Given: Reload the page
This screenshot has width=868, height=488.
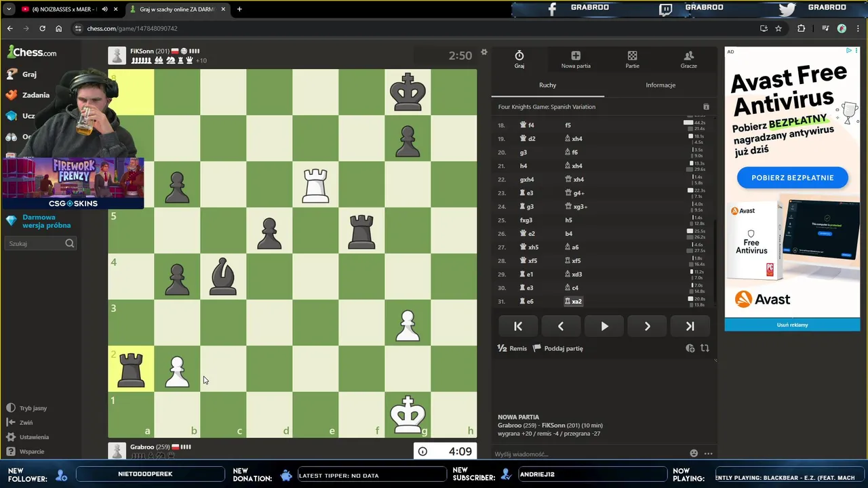Looking at the screenshot, I should [x=42, y=28].
